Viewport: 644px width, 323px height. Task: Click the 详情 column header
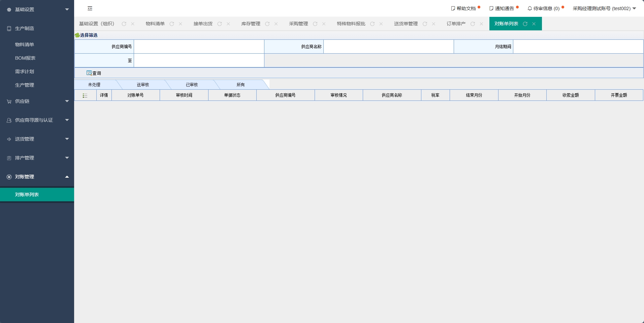point(104,95)
